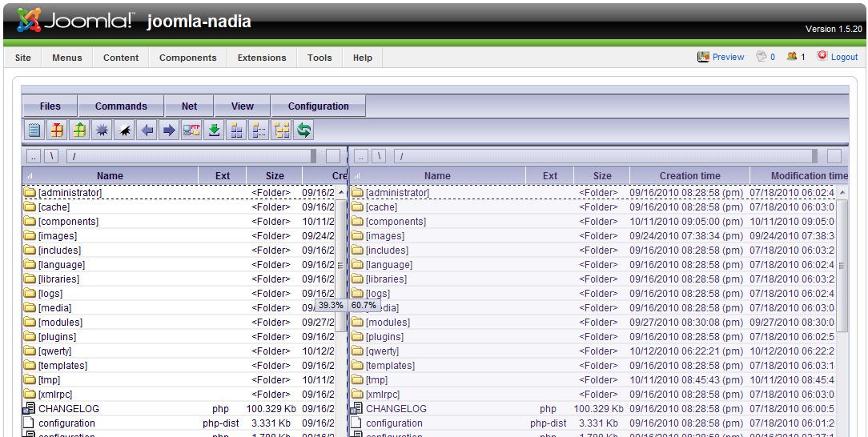Image resolution: width=868 pixels, height=437 pixels.
Task: Click the pack archive icon with red arrow
Action: click(x=57, y=130)
